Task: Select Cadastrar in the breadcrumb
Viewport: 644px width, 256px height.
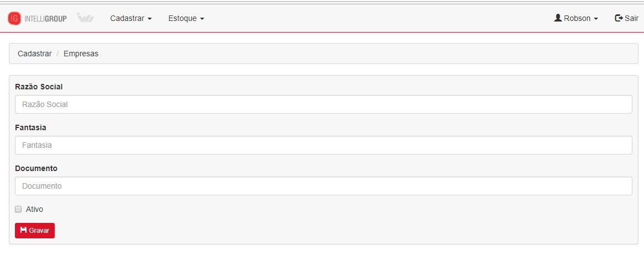Action: tap(34, 54)
